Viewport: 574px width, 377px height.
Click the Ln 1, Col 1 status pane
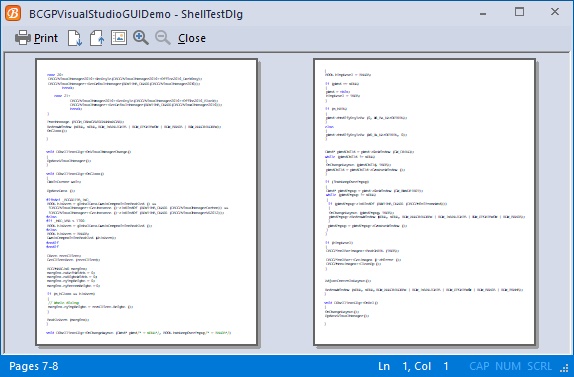[x=413, y=366]
